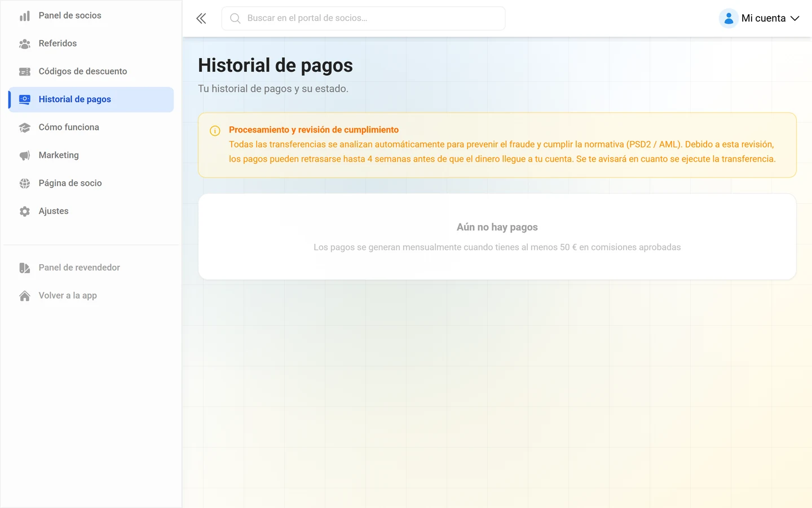Open Página de socio
Image resolution: width=812 pixels, height=508 pixels.
click(x=91, y=183)
